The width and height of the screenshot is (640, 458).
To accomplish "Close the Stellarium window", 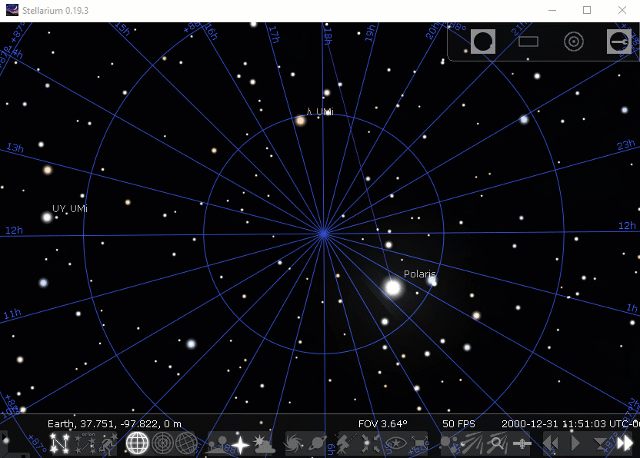I will pos(622,10).
